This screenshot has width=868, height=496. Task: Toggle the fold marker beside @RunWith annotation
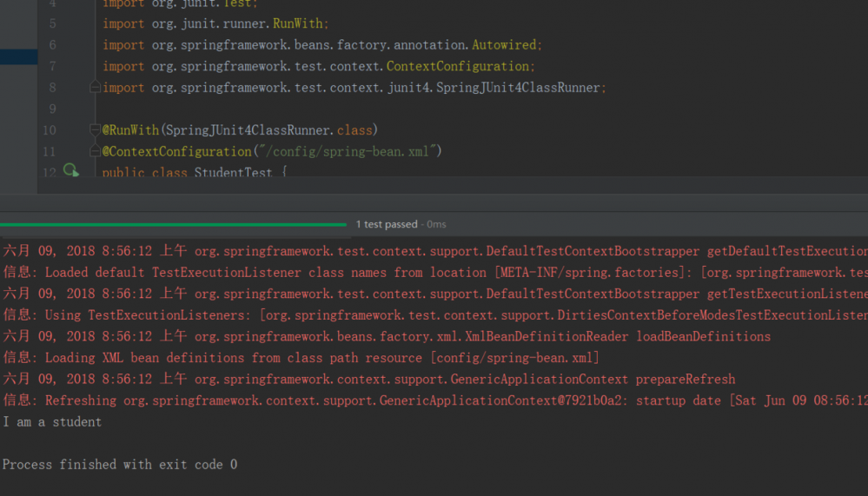(x=95, y=130)
